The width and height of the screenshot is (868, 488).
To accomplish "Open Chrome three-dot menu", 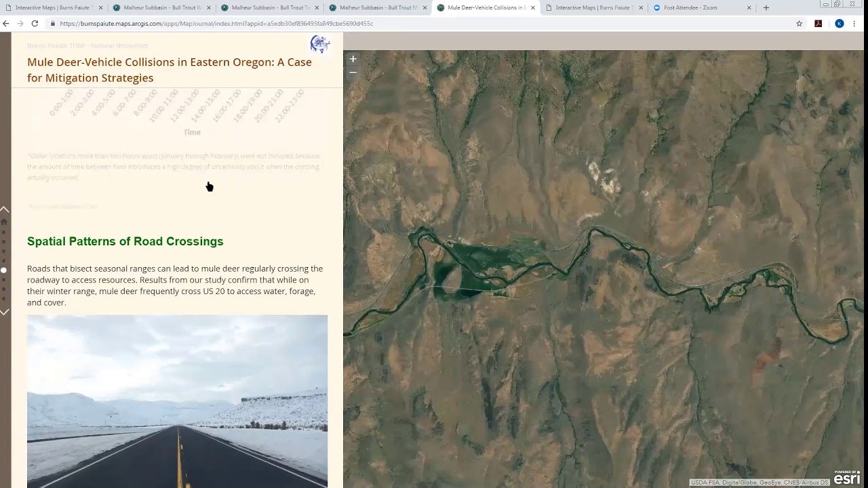I will (x=854, y=23).
